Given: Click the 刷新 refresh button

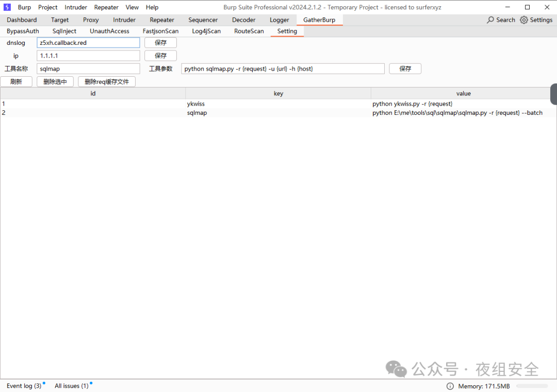Looking at the screenshot, I should click(16, 81).
